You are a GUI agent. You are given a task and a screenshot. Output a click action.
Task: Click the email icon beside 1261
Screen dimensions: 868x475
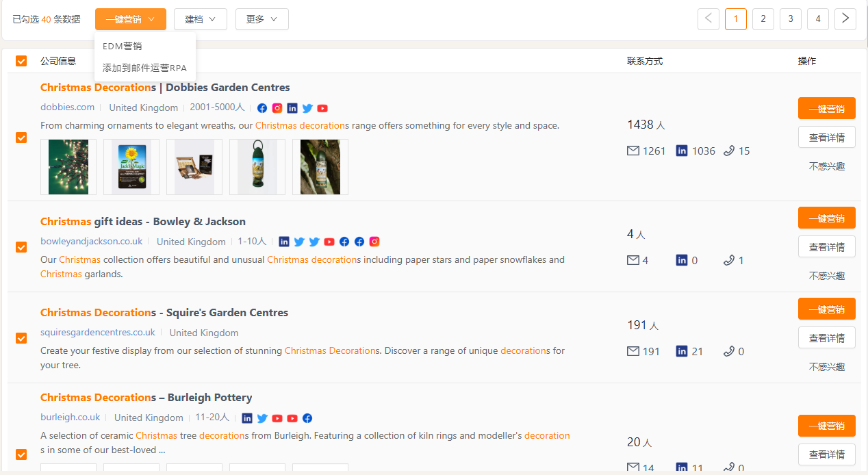tap(633, 151)
